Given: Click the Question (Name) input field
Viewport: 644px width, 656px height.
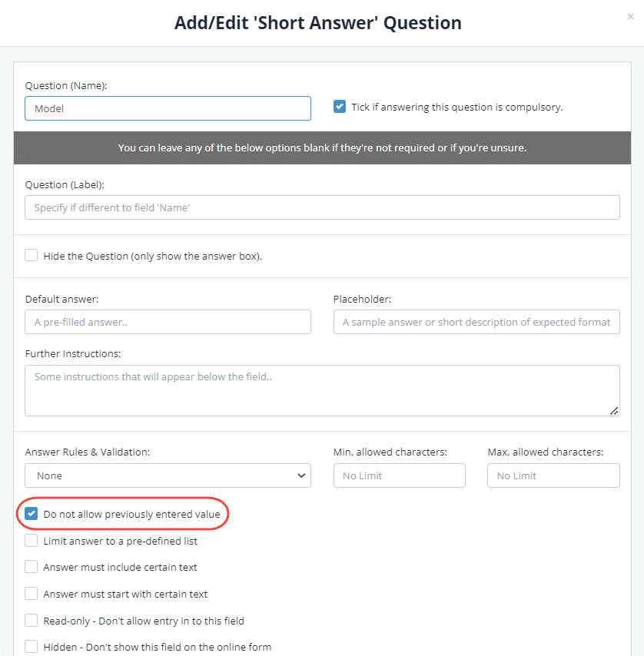Looking at the screenshot, I should [x=168, y=108].
